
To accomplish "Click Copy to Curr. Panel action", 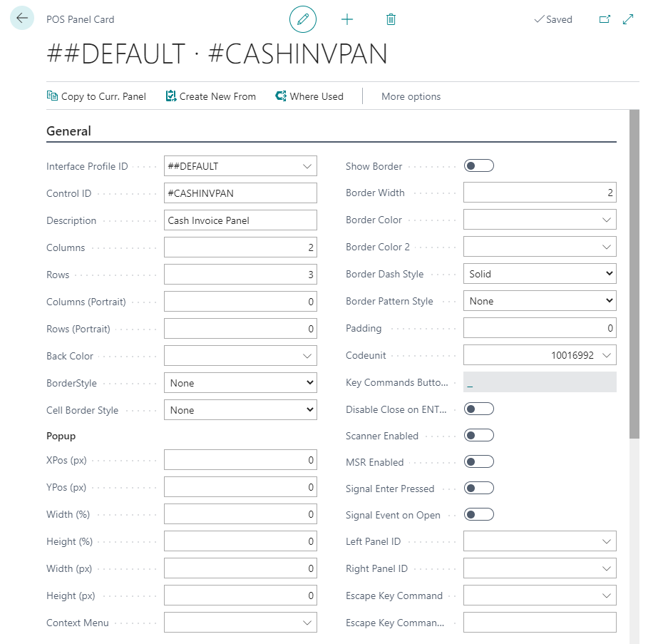I will [96, 96].
